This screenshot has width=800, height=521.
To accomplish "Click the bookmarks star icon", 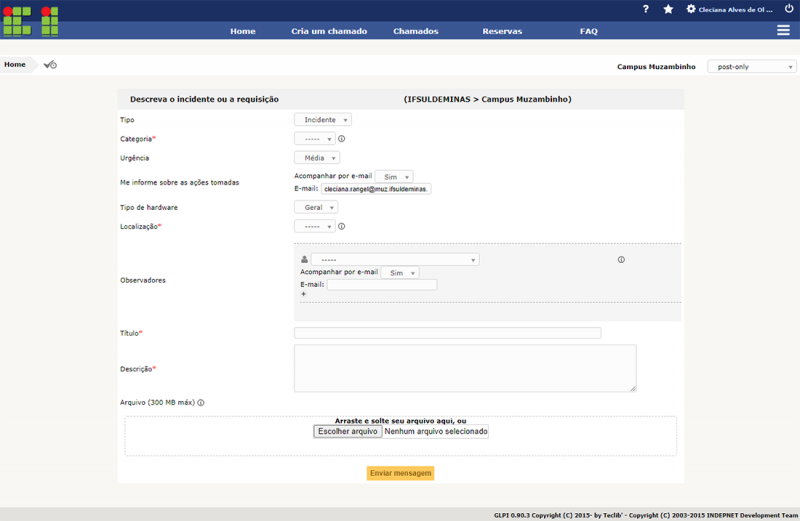I will tap(668, 9).
